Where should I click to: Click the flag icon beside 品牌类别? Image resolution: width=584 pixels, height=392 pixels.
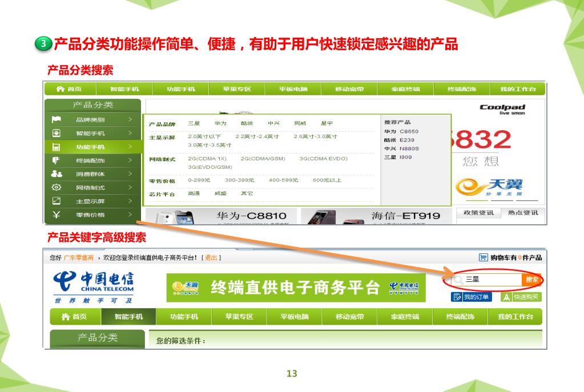coord(57,119)
